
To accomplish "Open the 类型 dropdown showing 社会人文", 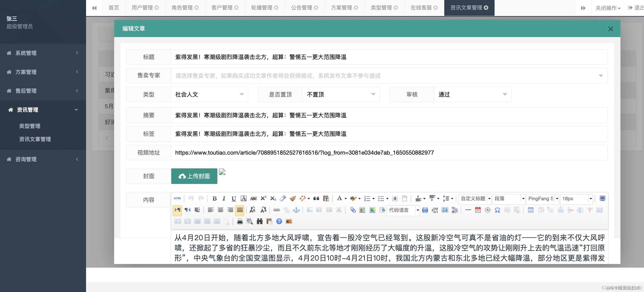I will pos(209,94).
